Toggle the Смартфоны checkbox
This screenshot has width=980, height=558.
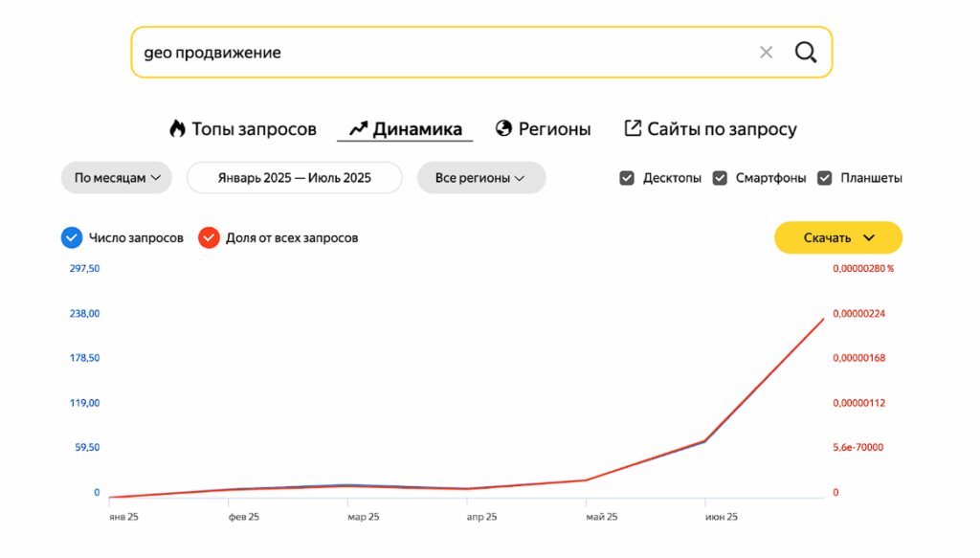click(x=720, y=178)
